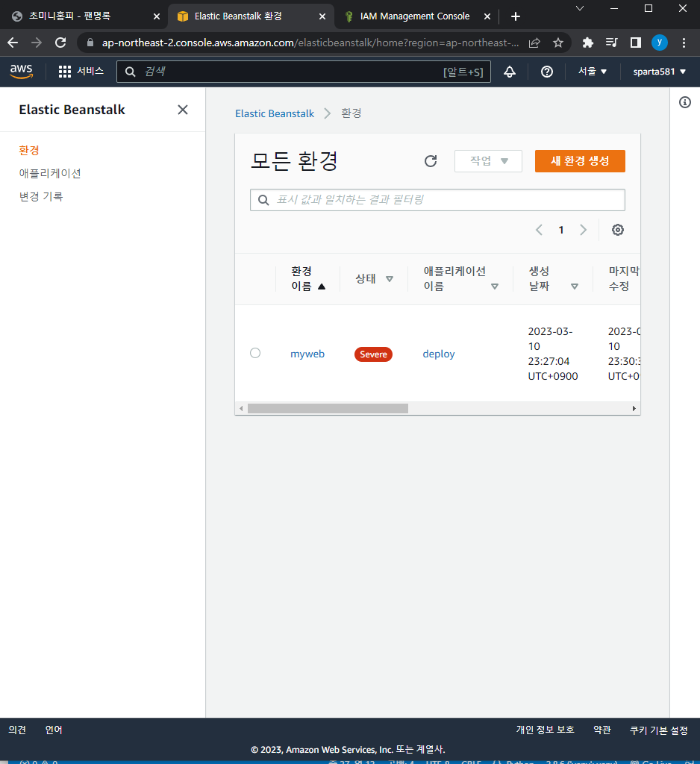The width and height of the screenshot is (700, 764).
Task: Click the browser forward arrow
Action: point(37,43)
